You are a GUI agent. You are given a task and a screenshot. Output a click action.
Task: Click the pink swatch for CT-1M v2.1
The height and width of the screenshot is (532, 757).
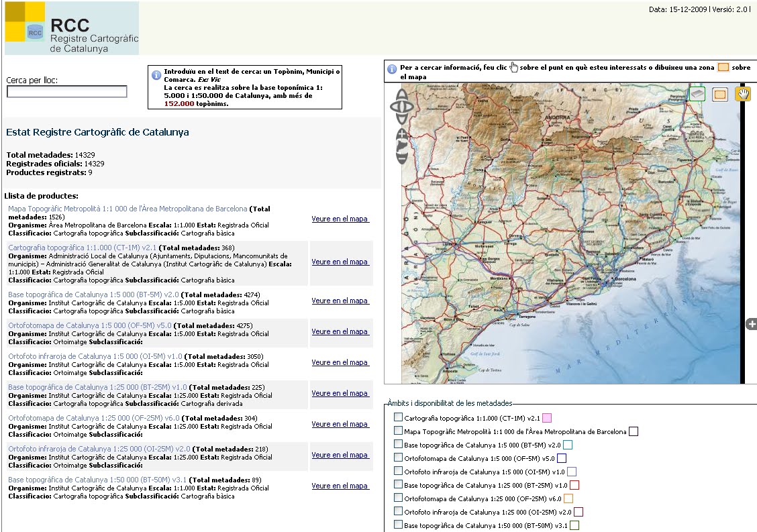(547, 418)
